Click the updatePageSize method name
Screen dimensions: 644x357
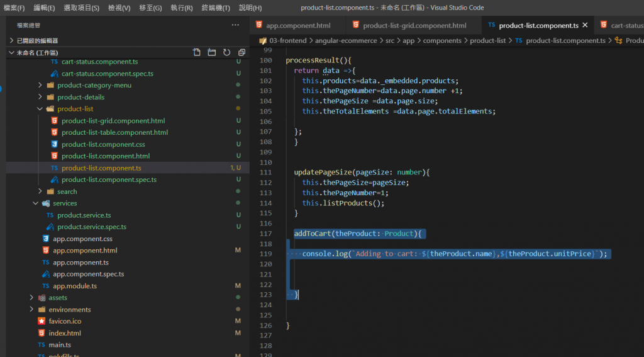(323, 173)
